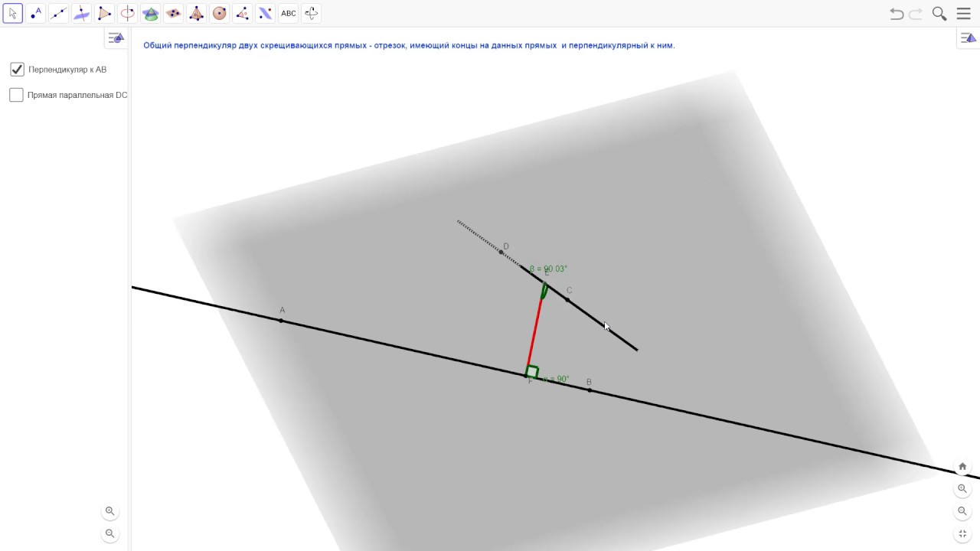Click the Redo arrow
The height and width of the screenshot is (551, 980).
coord(916,14)
